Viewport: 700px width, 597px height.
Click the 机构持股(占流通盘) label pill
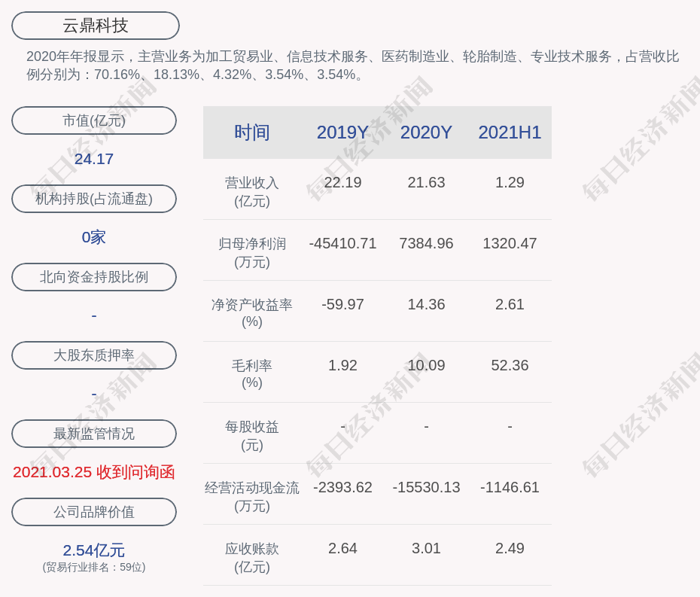(x=94, y=199)
